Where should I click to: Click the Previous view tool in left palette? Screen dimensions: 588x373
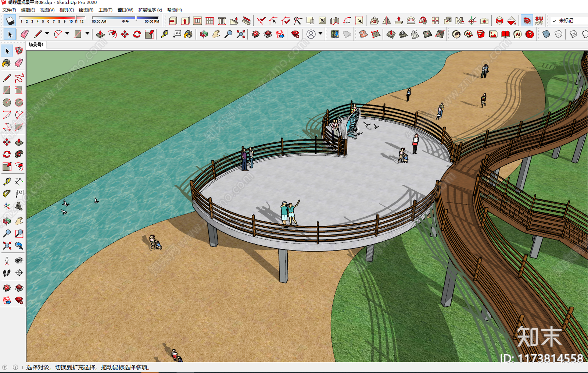(19, 245)
